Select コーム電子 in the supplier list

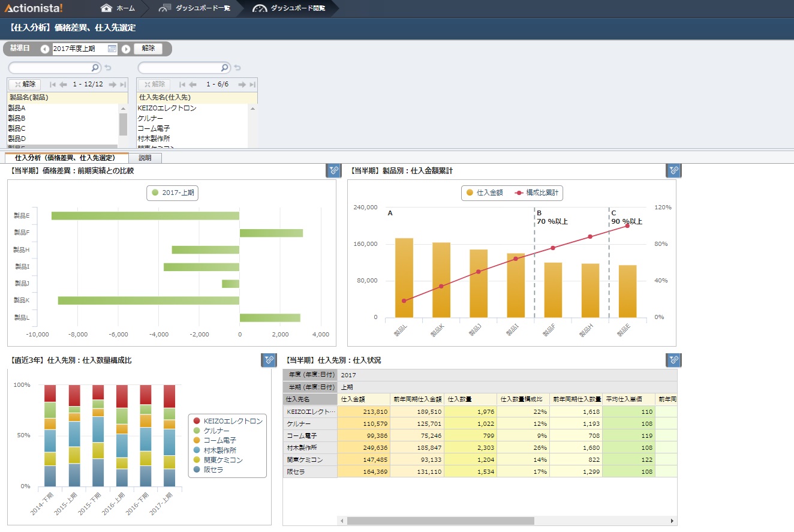pyautogui.click(x=192, y=128)
